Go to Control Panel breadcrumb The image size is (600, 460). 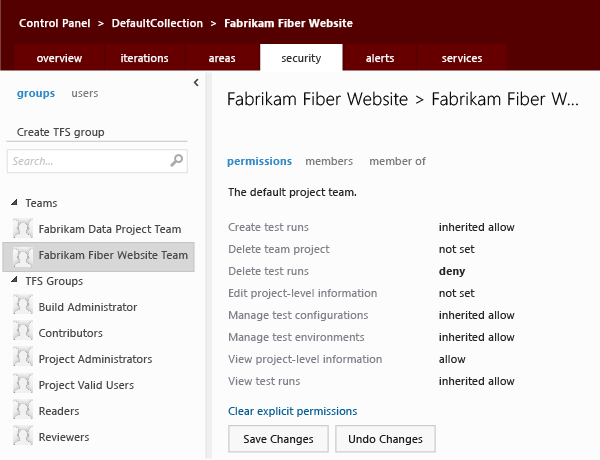(55, 23)
